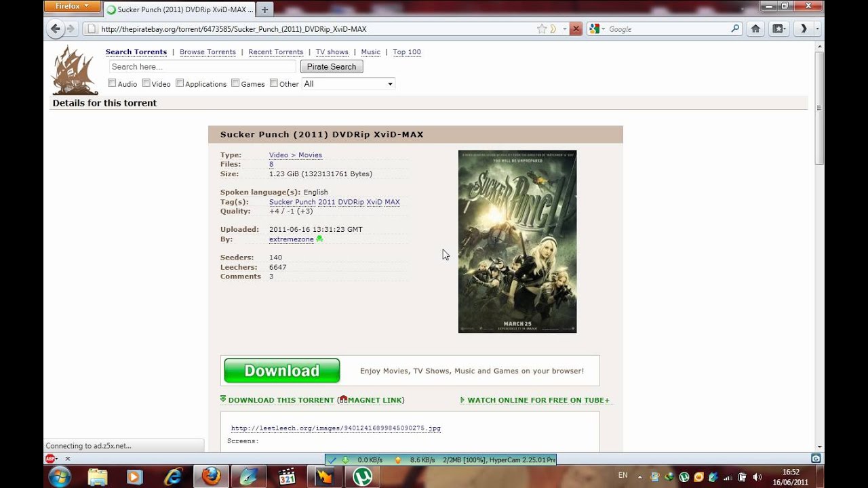Open the Magnet Link
The width and height of the screenshot is (868, 488).
click(374, 400)
